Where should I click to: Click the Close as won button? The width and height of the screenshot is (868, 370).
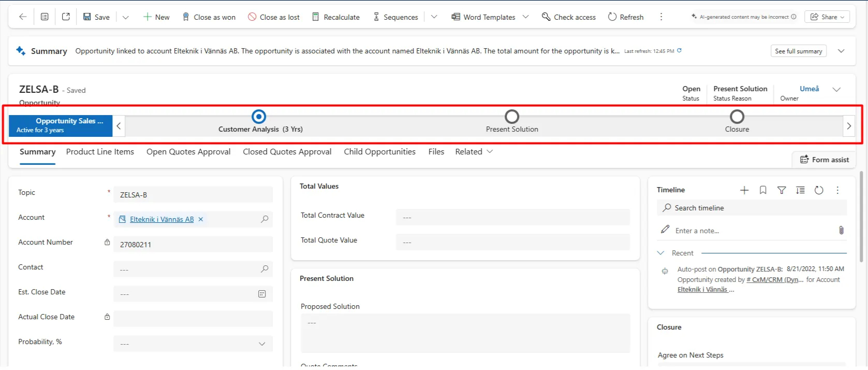209,17
